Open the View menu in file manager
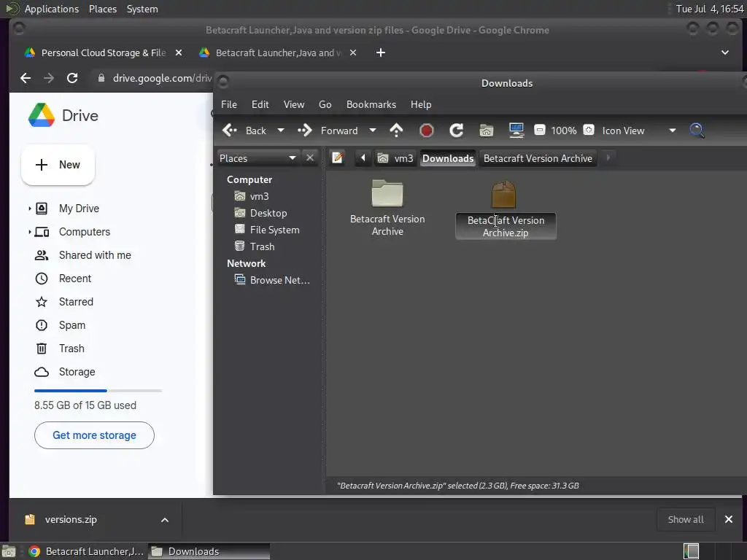 pos(294,104)
